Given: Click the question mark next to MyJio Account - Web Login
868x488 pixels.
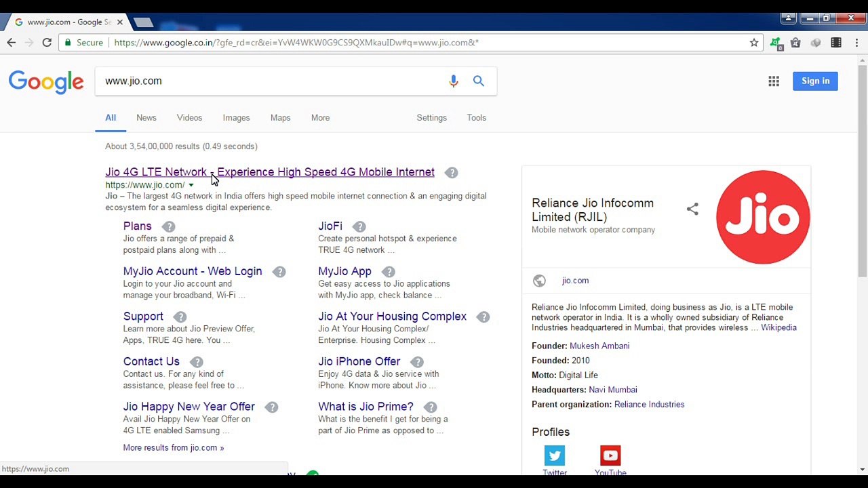Looking at the screenshot, I should [279, 272].
